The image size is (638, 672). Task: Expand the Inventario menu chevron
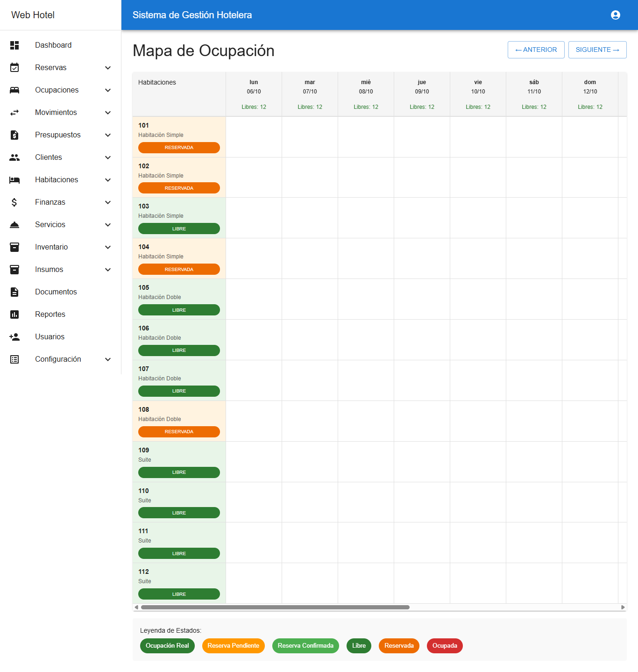[x=108, y=247]
